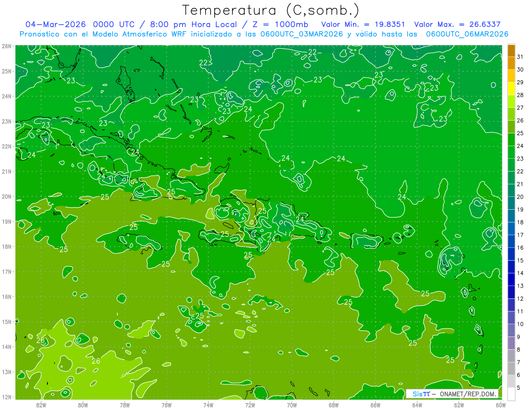Click the 'ONAMET/REP.DOM.' credit label
The width and height of the screenshot is (532, 411).
(x=468, y=394)
